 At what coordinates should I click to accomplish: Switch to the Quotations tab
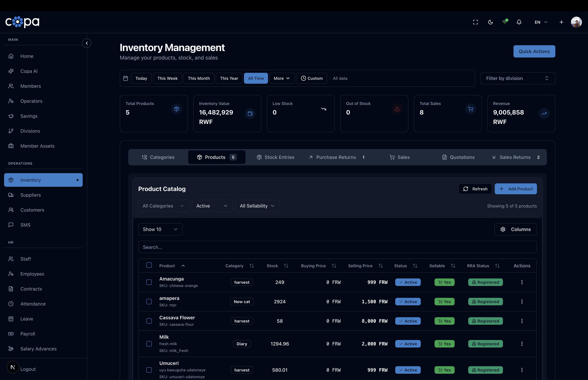pos(459,157)
